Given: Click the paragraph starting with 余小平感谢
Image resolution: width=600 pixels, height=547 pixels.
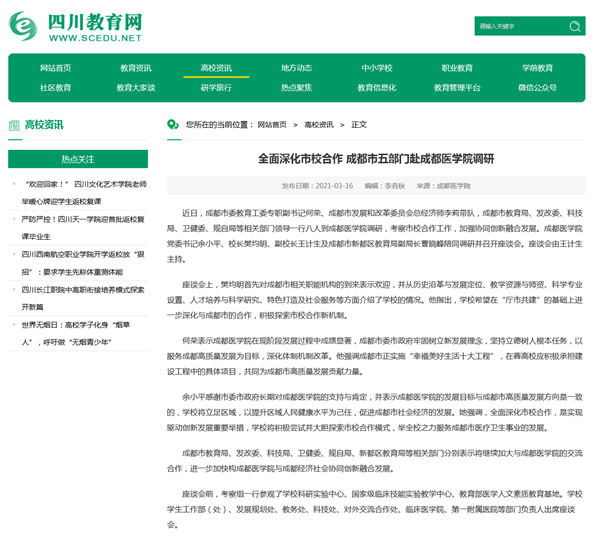Looking at the screenshot, I should (375, 412).
